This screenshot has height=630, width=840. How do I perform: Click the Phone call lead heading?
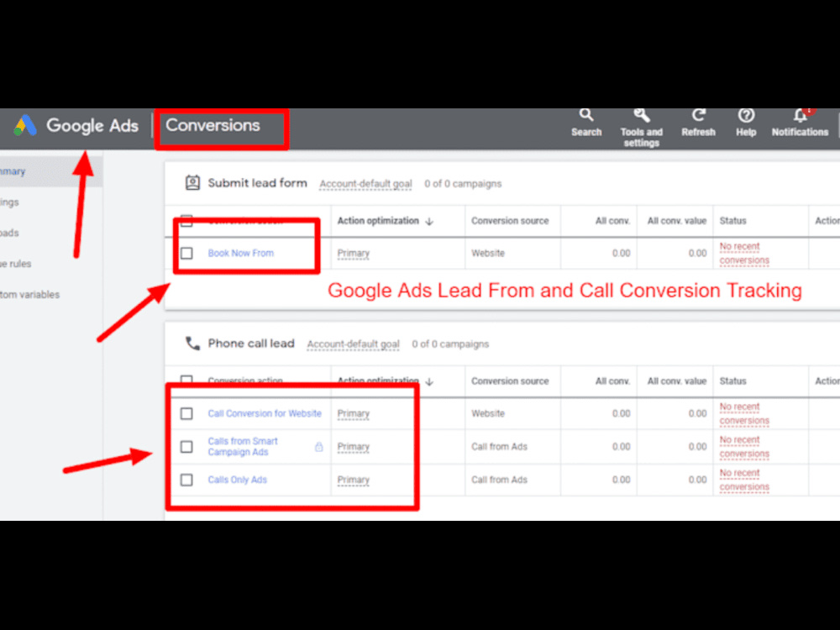tap(251, 343)
